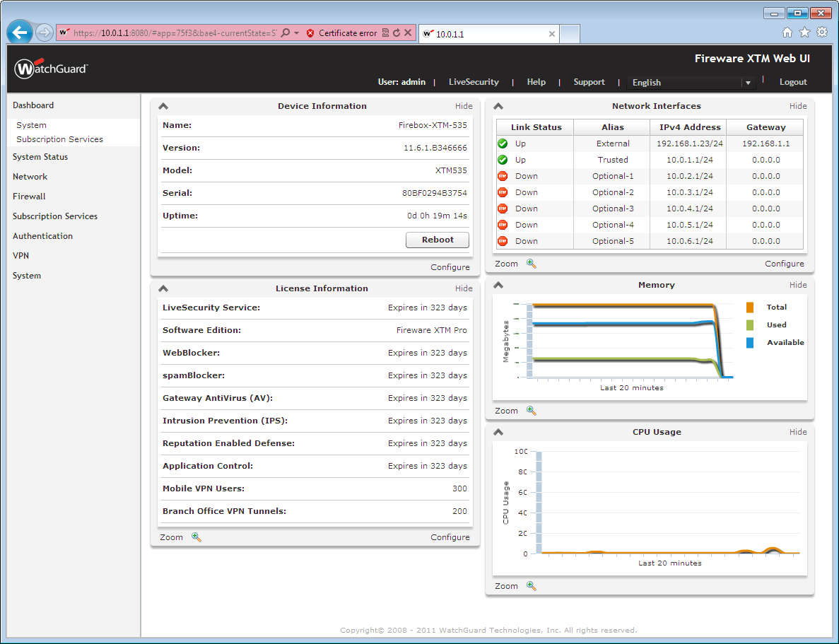This screenshot has width=839, height=644.
Task: Click the Reboot button
Action: pyautogui.click(x=437, y=240)
